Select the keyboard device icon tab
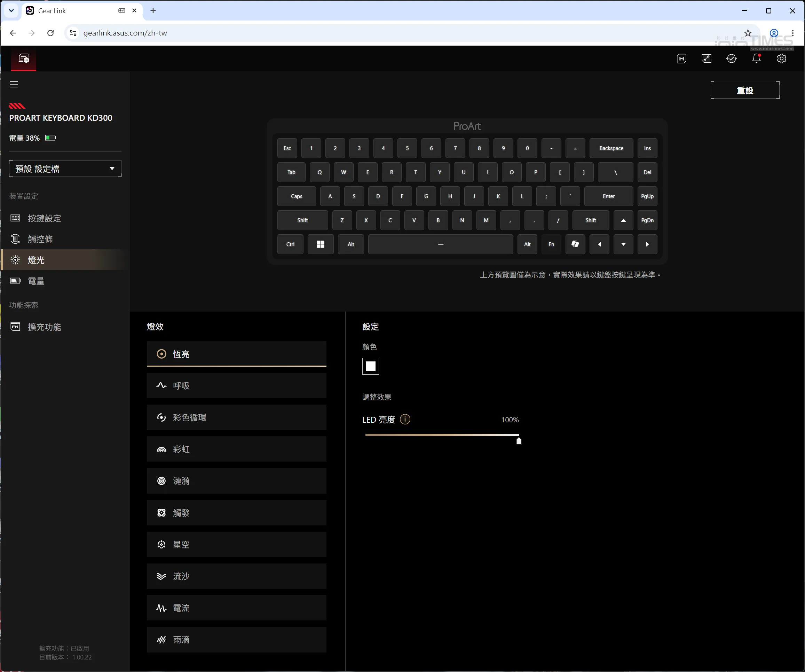The height and width of the screenshot is (672, 805). click(24, 59)
